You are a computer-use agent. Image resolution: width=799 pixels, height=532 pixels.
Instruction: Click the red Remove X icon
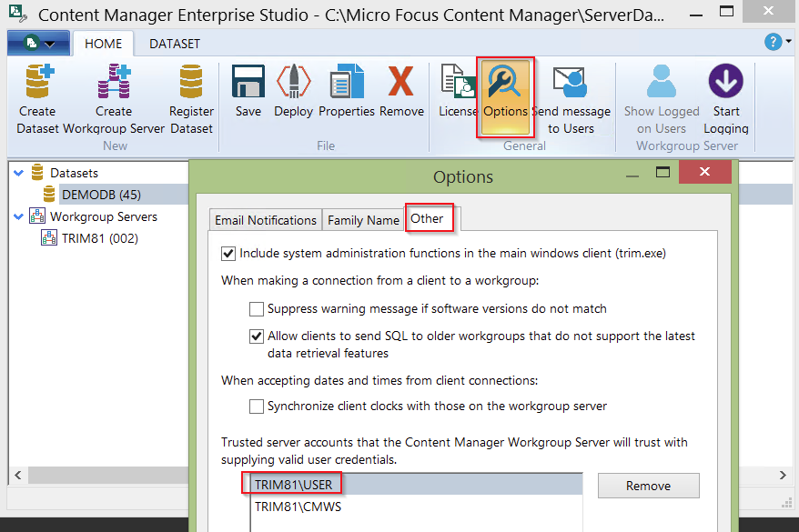click(x=401, y=83)
